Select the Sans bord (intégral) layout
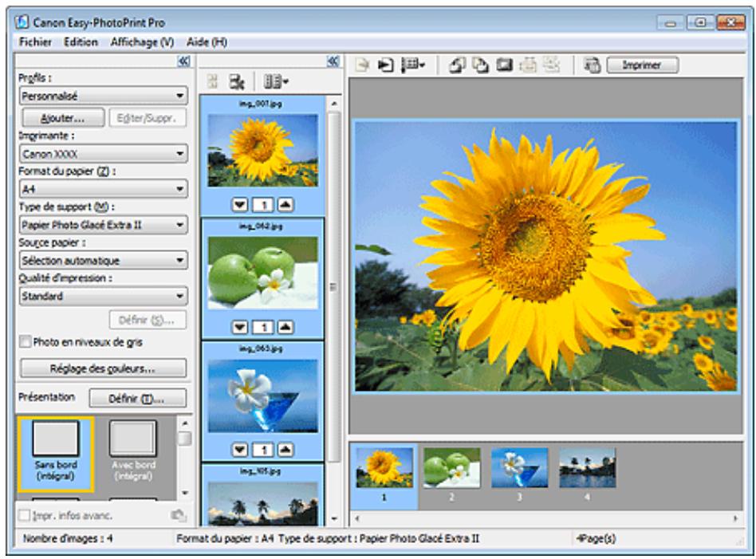756x559 pixels. (x=56, y=454)
